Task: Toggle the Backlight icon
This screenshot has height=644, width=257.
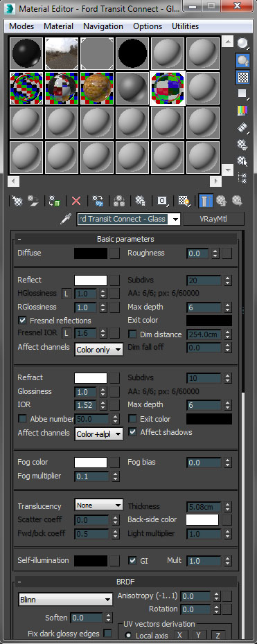Action: click(242, 60)
